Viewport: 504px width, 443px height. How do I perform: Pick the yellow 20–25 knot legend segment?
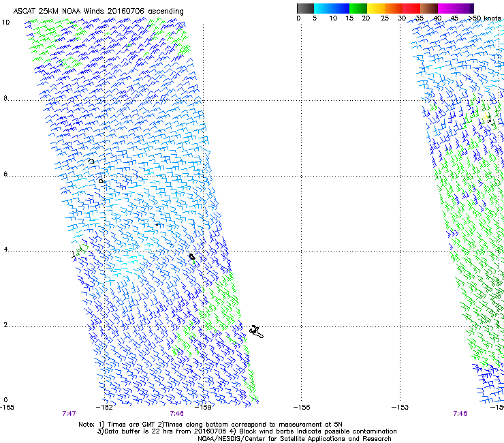[376, 8]
